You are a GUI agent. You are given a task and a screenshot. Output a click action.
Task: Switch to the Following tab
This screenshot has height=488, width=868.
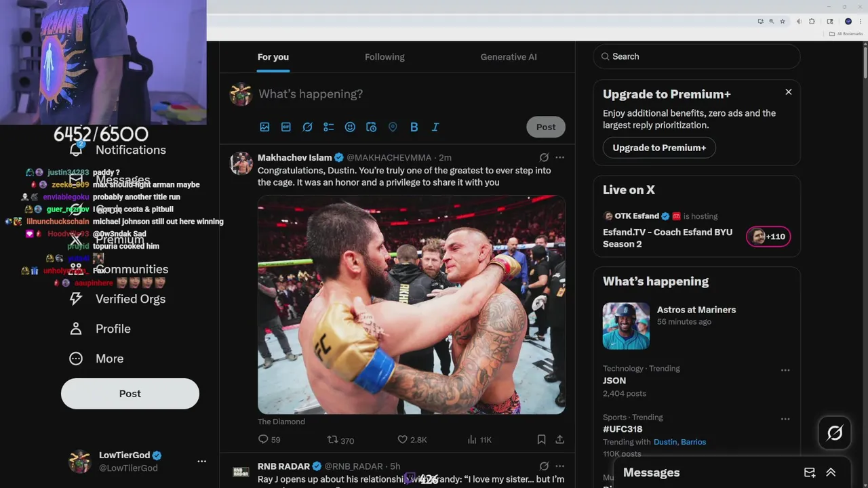(x=384, y=57)
